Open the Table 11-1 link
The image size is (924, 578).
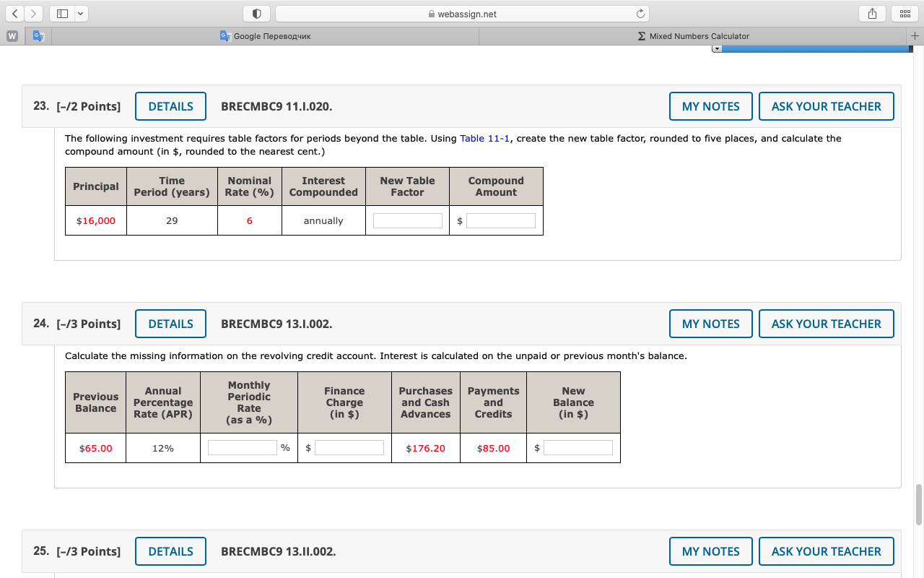tap(484, 138)
